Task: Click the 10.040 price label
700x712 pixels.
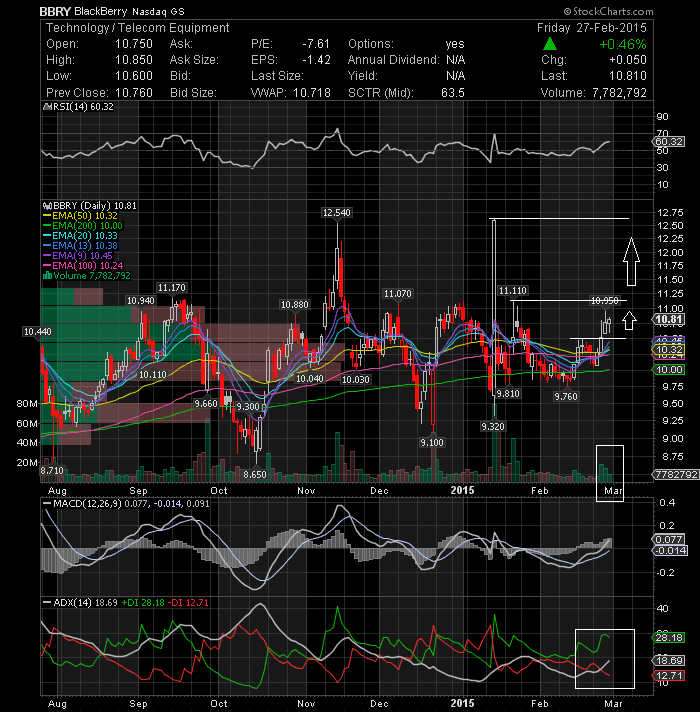Action: pos(310,379)
